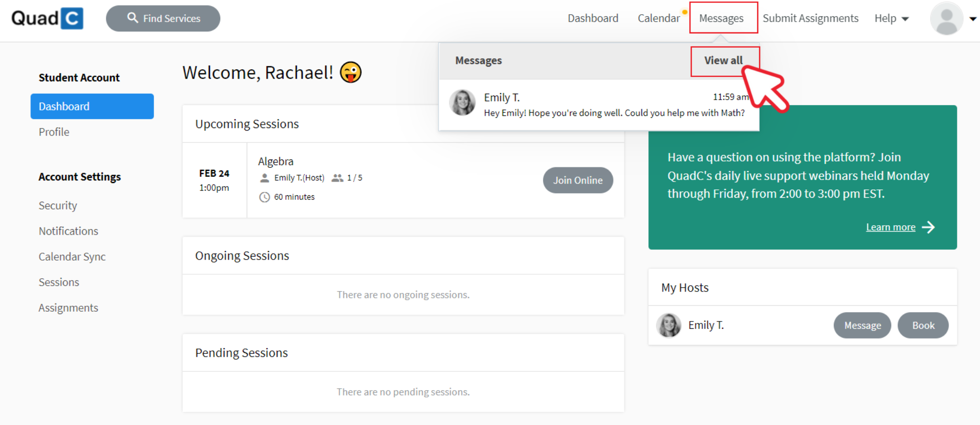Open the account dropdown arrow beside avatar
Image resolution: width=980 pixels, height=425 pixels.
click(x=973, y=19)
